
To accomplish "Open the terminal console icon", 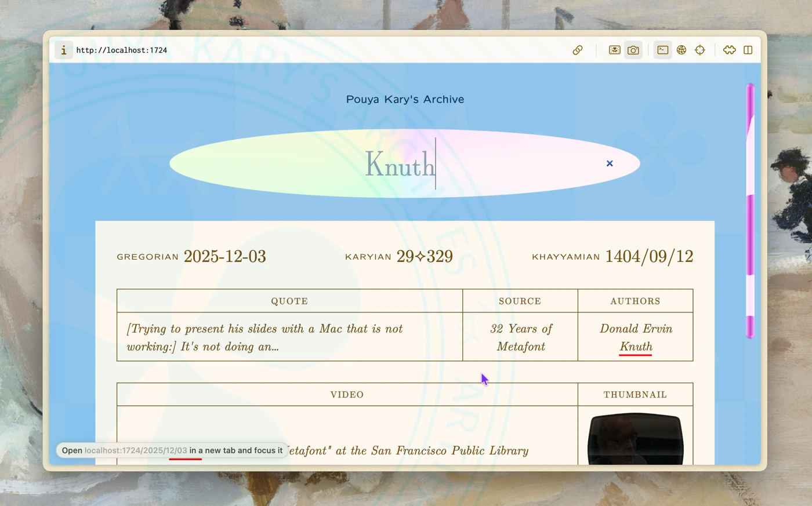I will (662, 50).
